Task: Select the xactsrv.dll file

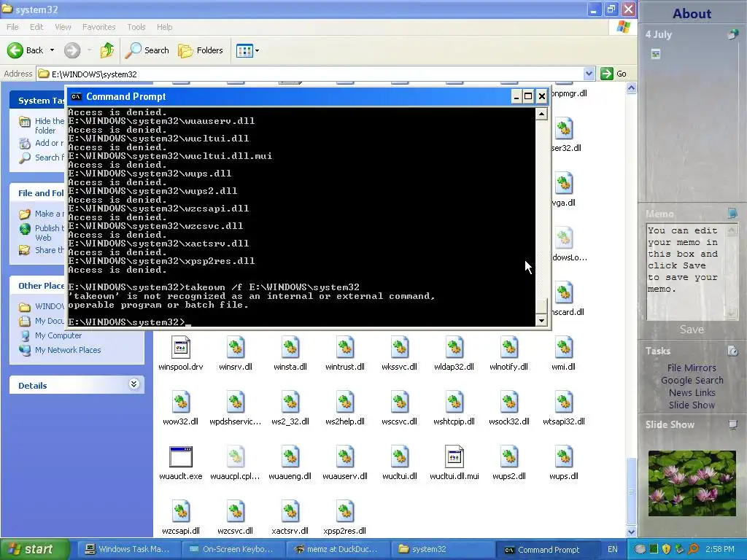Action: pyautogui.click(x=290, y=512)
